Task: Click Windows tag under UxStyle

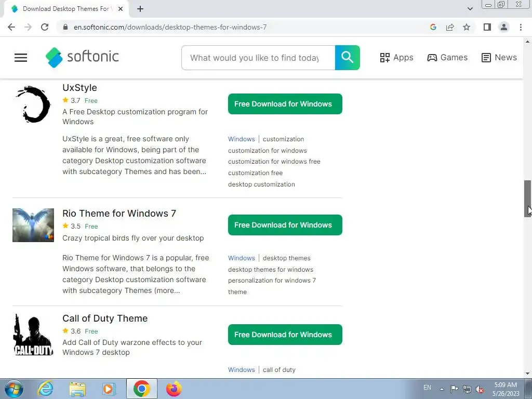Action: pos(241,139)
